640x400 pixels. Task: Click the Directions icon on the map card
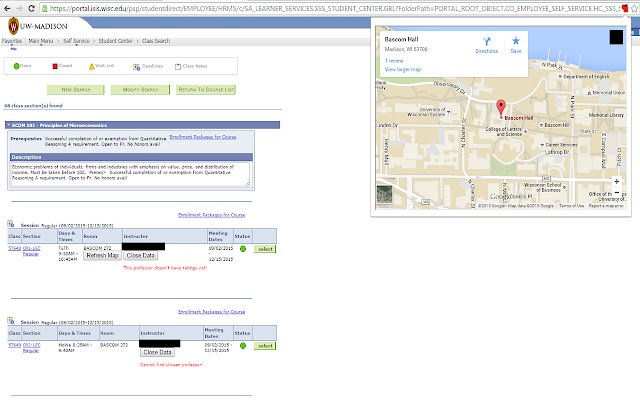pos(487,42)
